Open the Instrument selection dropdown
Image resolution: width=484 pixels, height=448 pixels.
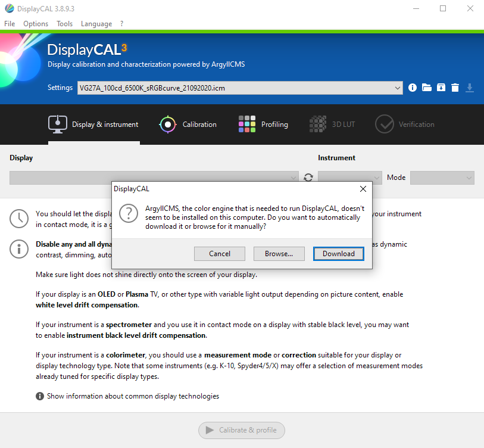[350, 178]
